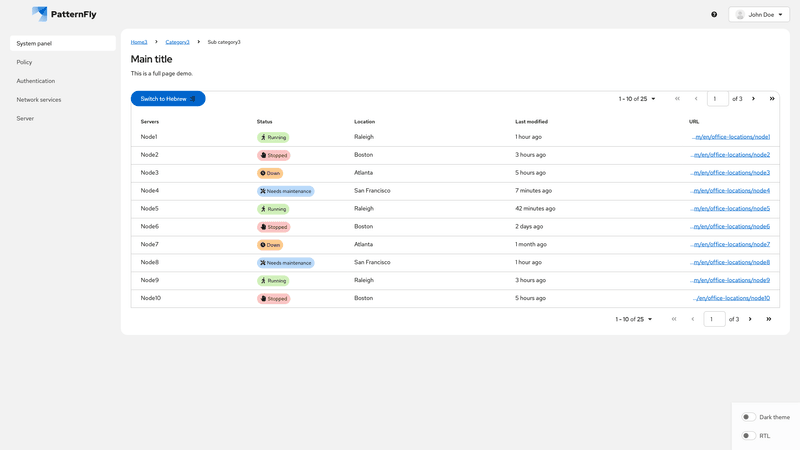Open the office-locations/node2 URL link
This screenshot has width=800, height=450.
[730, 155]
